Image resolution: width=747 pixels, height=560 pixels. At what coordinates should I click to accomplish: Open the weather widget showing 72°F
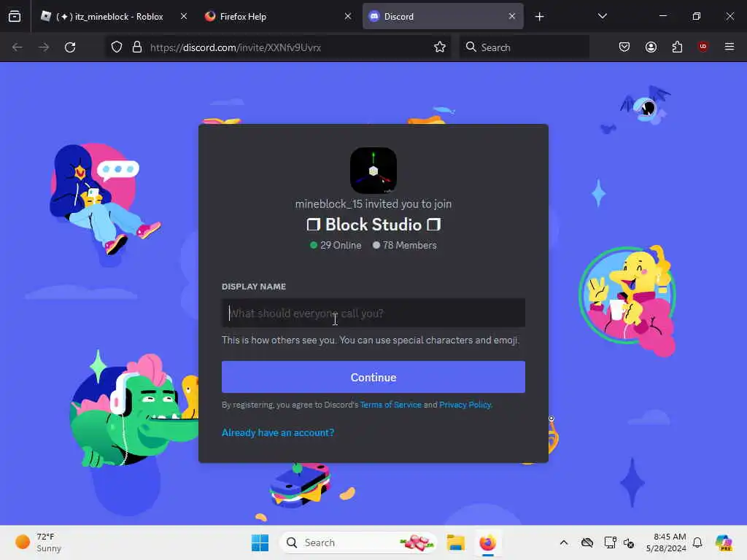38,542
